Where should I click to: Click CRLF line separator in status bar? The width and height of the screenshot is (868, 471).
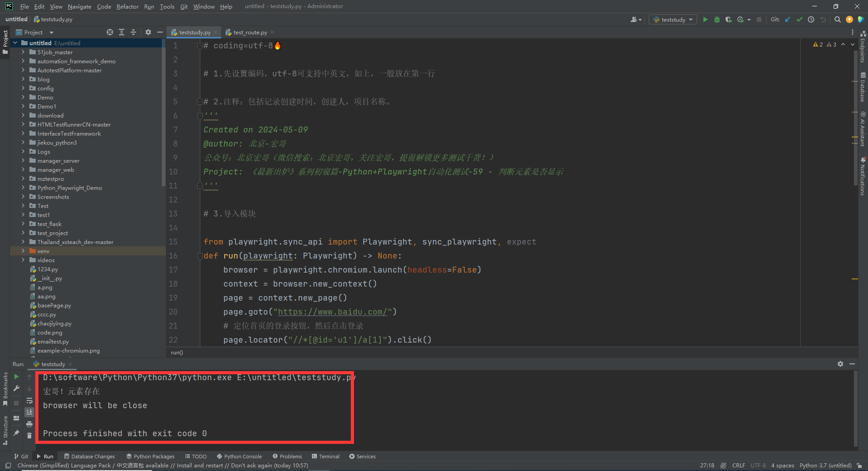pos(739,466)
